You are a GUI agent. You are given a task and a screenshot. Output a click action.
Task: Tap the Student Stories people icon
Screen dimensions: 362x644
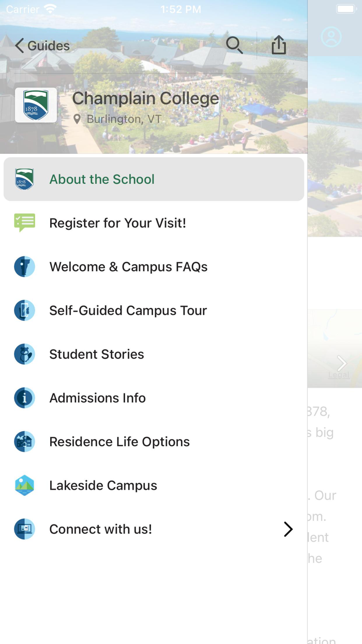pos(24,354)
